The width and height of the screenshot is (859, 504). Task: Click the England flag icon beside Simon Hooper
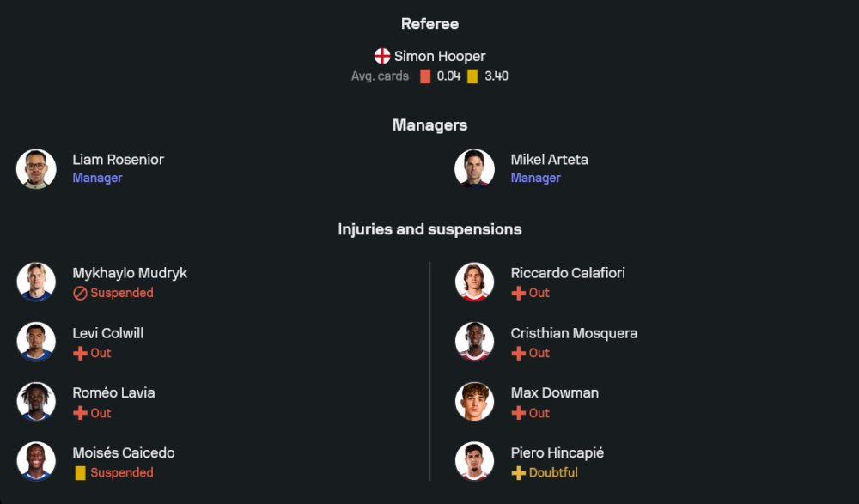coord(382,56)
